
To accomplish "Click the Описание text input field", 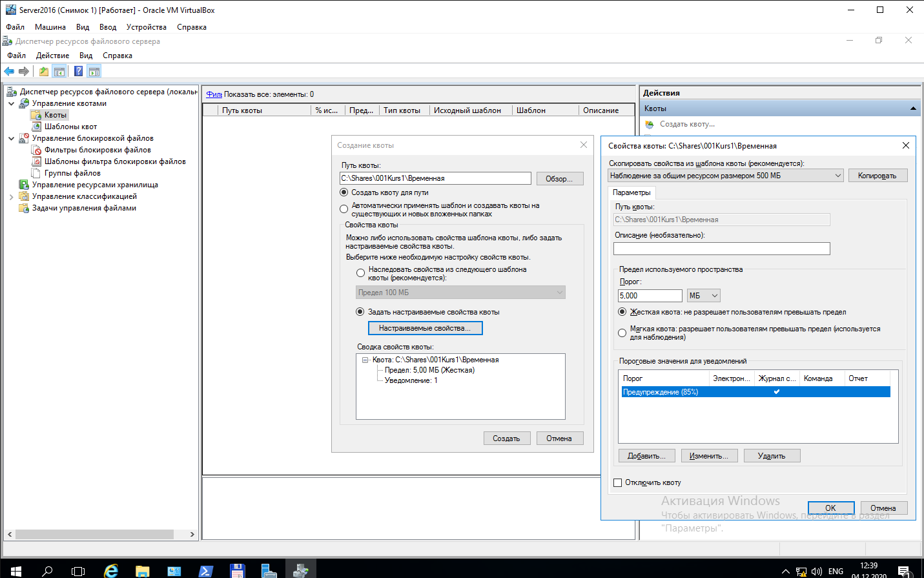I will pyautogui.click(x=721, y=249).
